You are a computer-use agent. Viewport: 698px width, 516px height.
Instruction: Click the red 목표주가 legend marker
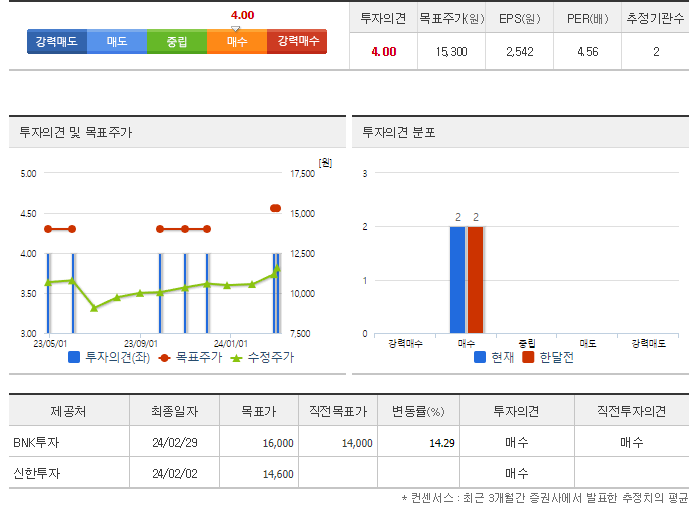tap(164, 358)
